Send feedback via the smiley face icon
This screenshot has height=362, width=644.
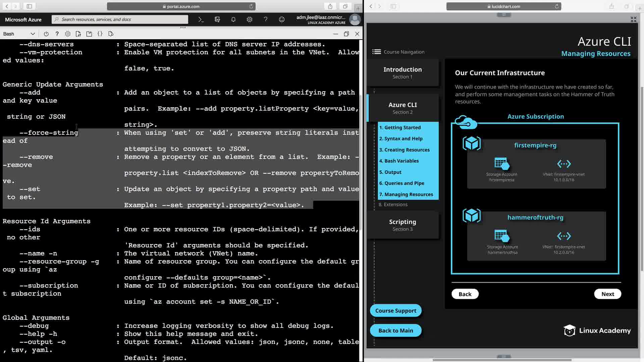tap(282, 19)
